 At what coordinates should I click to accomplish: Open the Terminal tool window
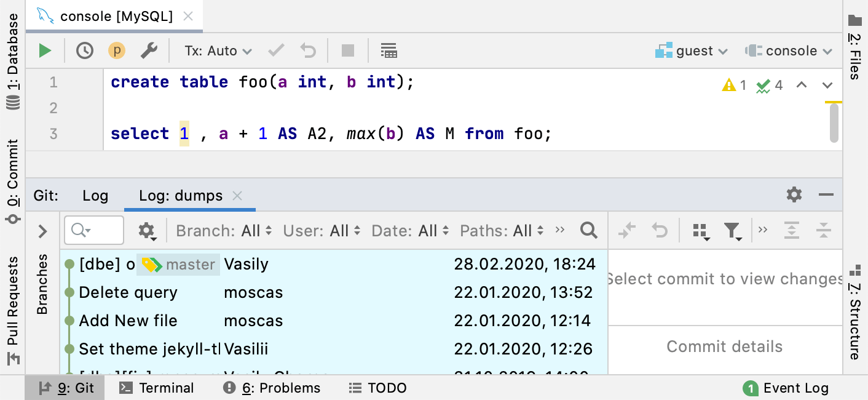coord(156,388)
